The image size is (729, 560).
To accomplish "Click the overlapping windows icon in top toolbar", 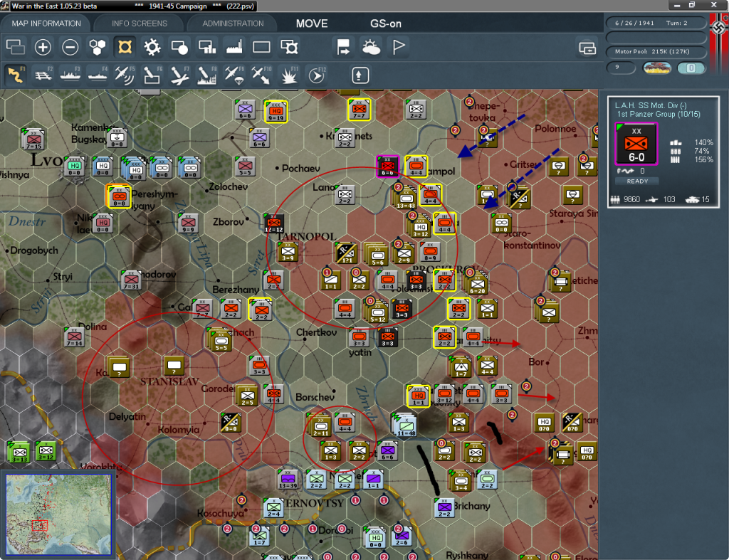I will 16,47.
